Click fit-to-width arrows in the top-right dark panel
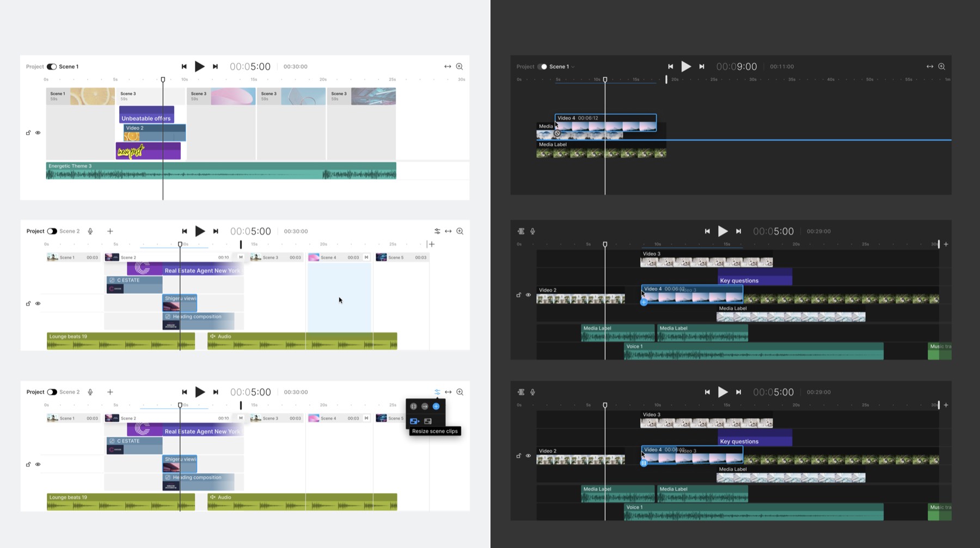The height and width of the screenshot is (548, 980). (930, 66)
